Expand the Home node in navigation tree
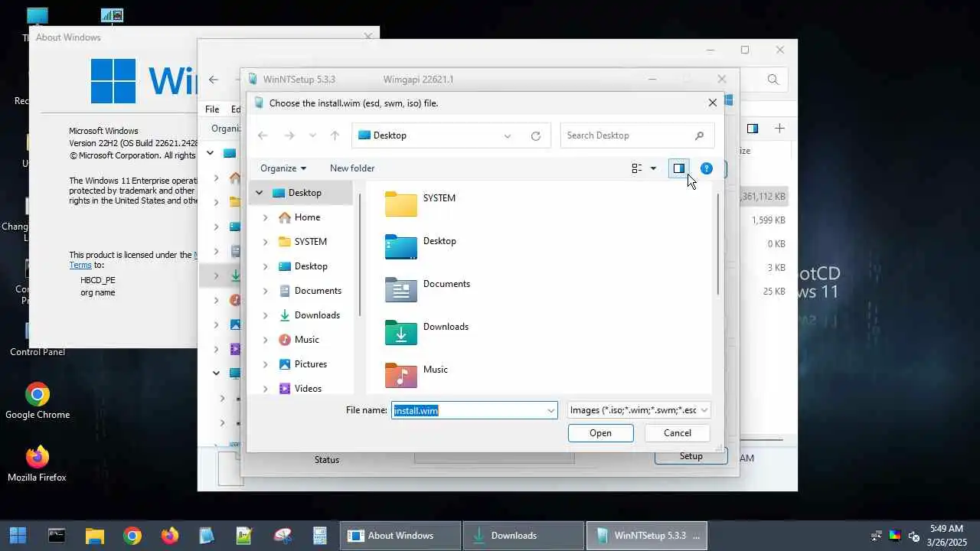Screen dimensions: 980x551 pyautogui.click(x=266, y=217)
